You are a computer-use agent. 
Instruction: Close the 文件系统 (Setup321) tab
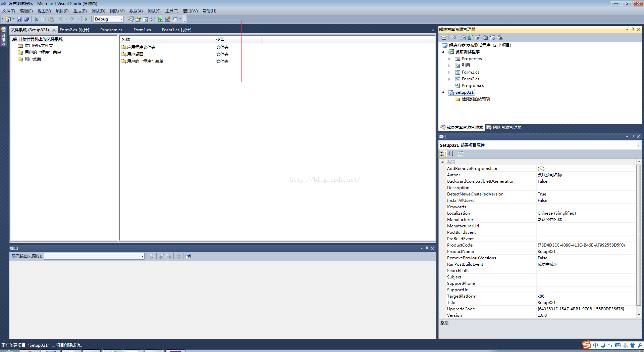(x=54, y=30)
